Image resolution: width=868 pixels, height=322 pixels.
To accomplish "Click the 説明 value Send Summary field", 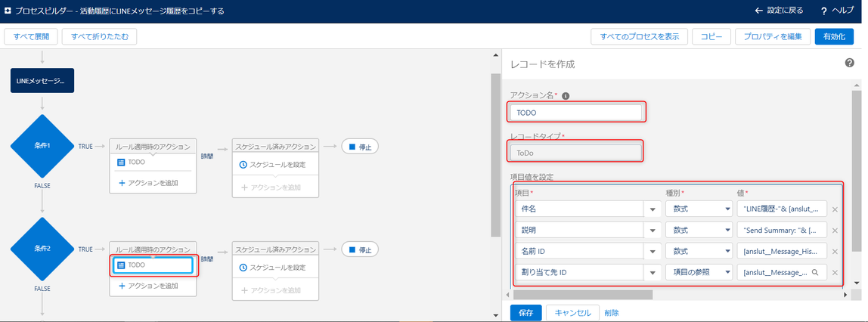I will point(782,230).
